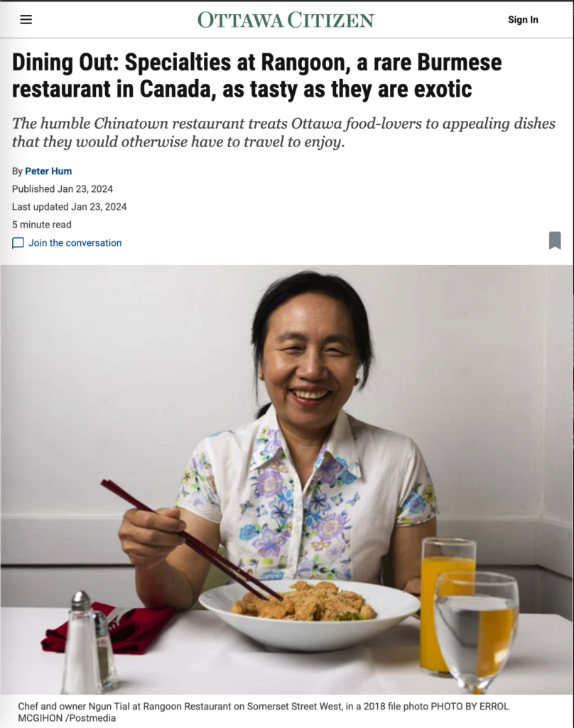This screenshot has width=574, height=728.
Task: Go to Ottawa Citizen homepage via logo
Action: point(286,20)
